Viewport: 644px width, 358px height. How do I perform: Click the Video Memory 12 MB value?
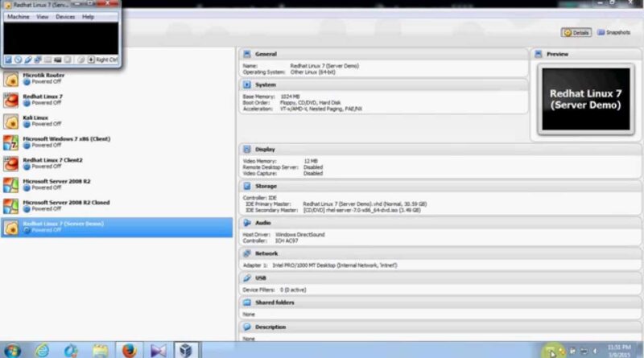tap(311, 161)
